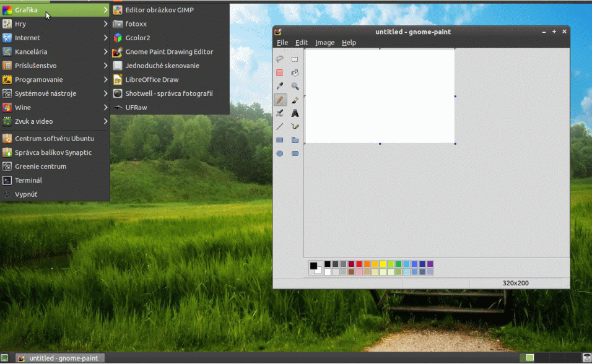Pick the rectangle shape tool

point(280,140)
